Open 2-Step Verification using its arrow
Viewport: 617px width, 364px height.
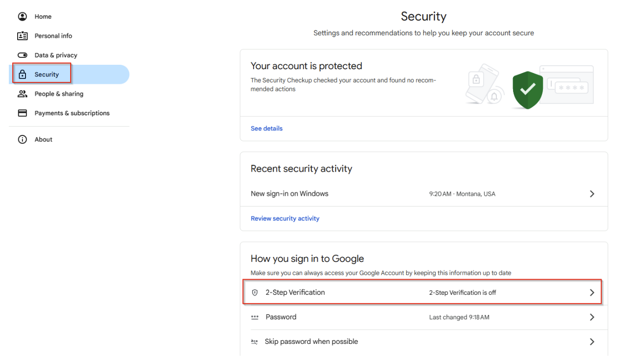[x=592, y=293]
